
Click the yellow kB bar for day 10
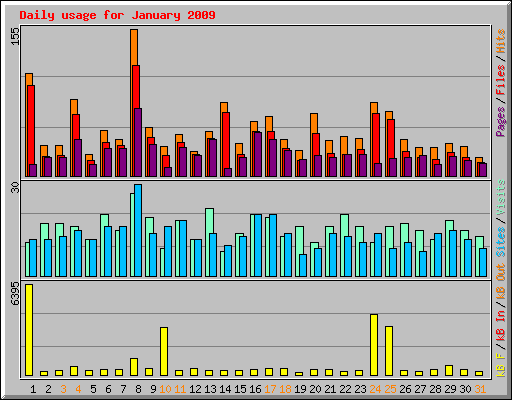[x=164, y=351]
